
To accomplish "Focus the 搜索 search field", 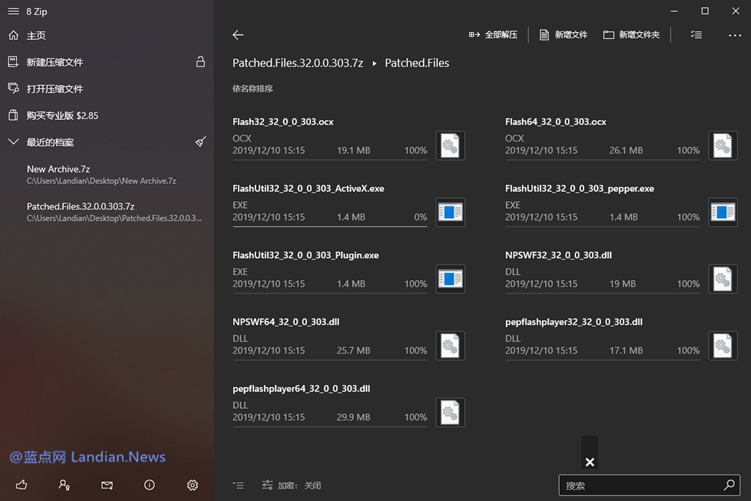I will tap(649, 485).
